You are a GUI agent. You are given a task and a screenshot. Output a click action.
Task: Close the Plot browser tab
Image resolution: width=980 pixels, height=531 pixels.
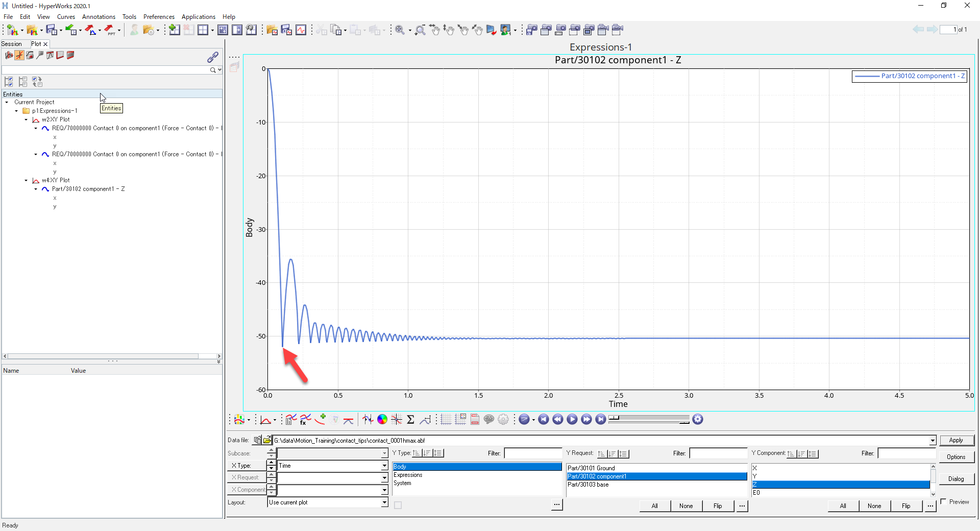pos(45,44)
